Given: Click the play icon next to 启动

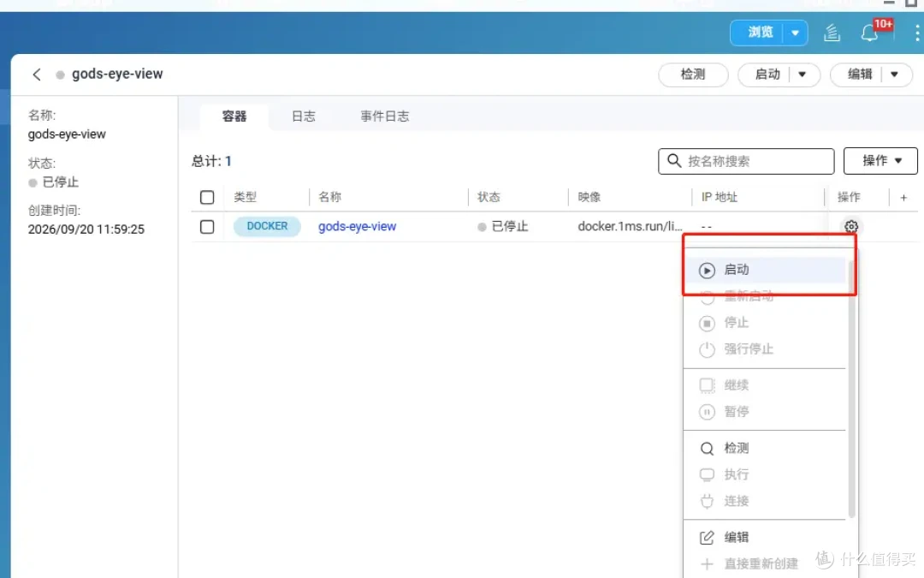Looking at the screenshot, I should [708, 270].
